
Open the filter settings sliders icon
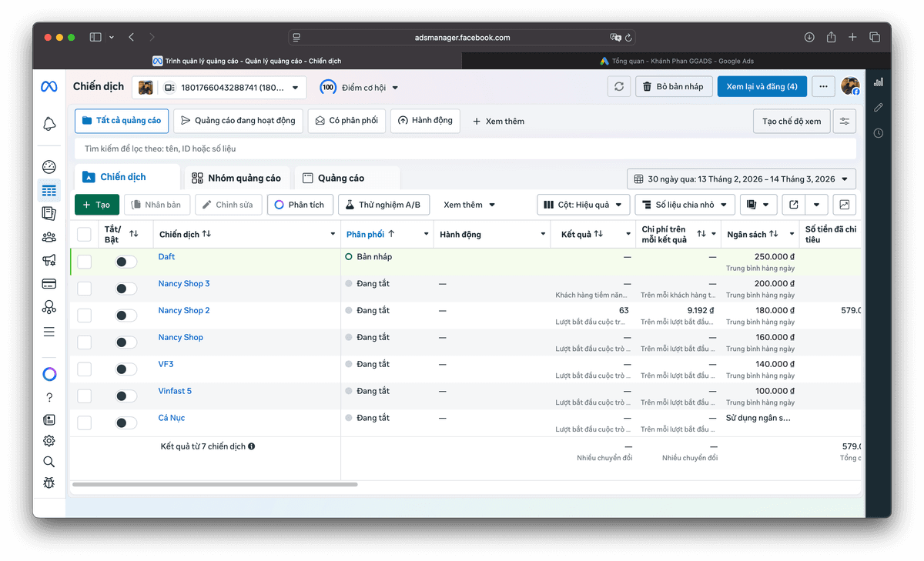point(845,122)
